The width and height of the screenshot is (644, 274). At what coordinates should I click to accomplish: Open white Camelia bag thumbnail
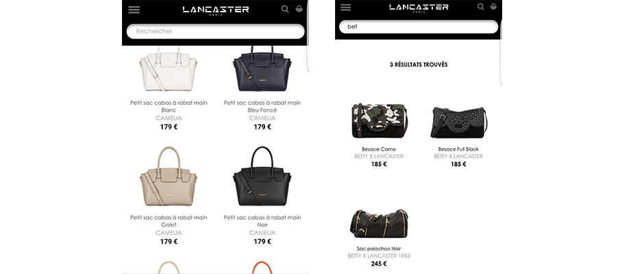(x=169, y=69)
